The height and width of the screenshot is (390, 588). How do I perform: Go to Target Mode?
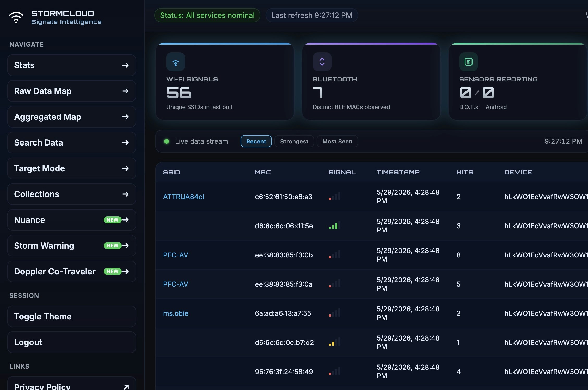(x=72, y=168)
